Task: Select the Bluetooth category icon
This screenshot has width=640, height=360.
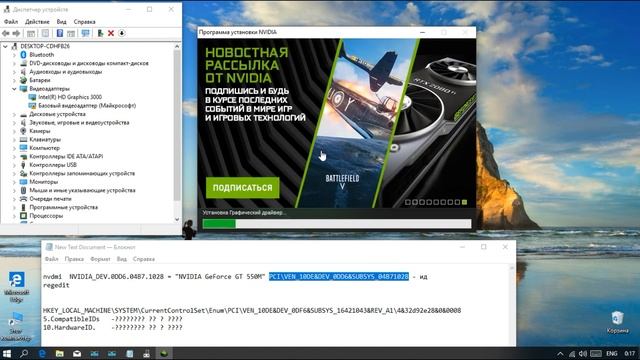Action: point(23,55)
